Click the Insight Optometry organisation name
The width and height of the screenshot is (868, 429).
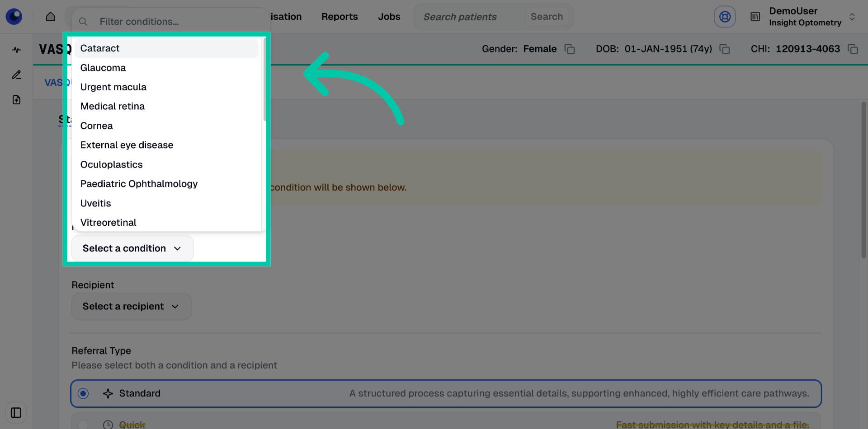click(805, 23)
